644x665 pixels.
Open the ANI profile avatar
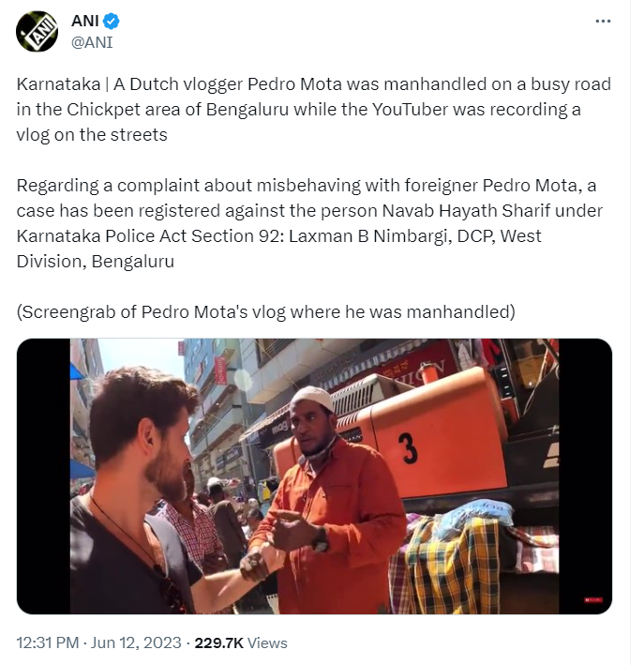[37, 31]
